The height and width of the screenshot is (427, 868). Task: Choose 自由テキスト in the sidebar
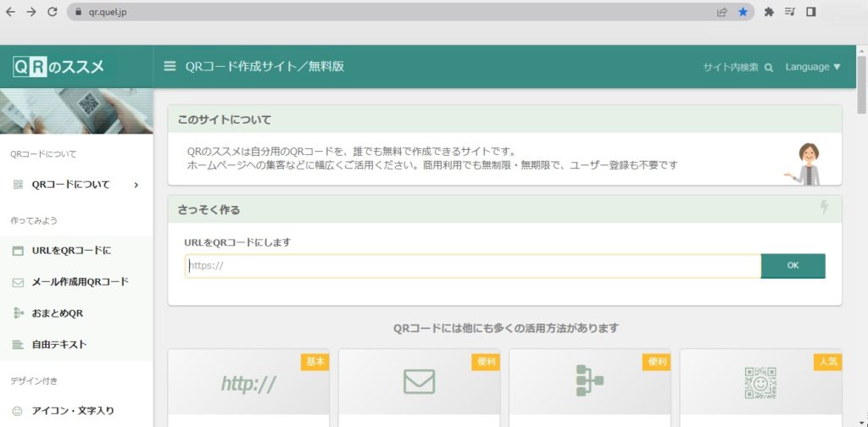click(59, 345)
